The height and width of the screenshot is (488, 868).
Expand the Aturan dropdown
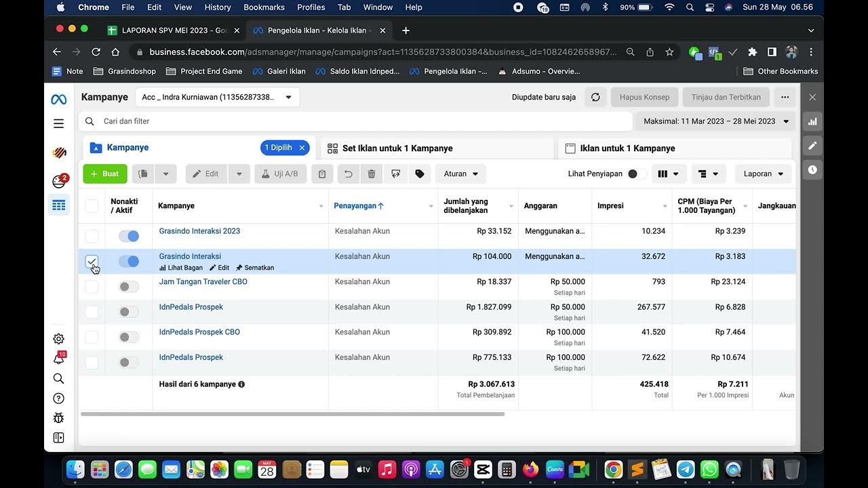[x=460, y=174]
